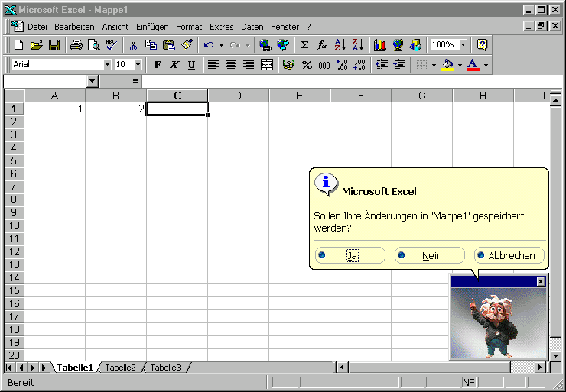Screen dimensions: 566x392
Task: Click the formula bar equals button
Action: [x=135, y=82]
